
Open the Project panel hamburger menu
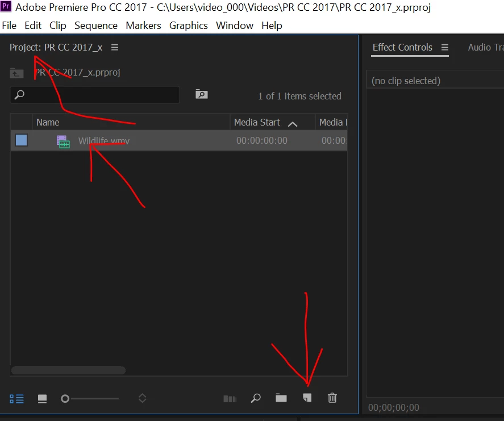click(115, 48)
